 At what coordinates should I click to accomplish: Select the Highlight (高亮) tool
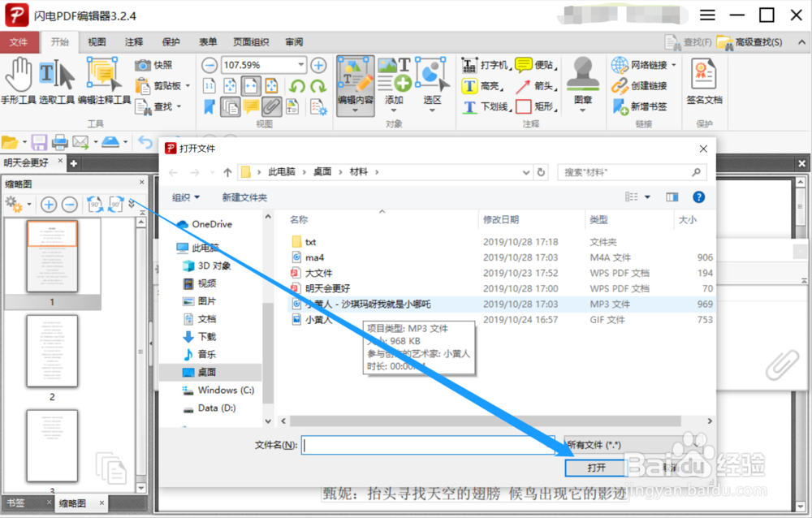[482, 86]
